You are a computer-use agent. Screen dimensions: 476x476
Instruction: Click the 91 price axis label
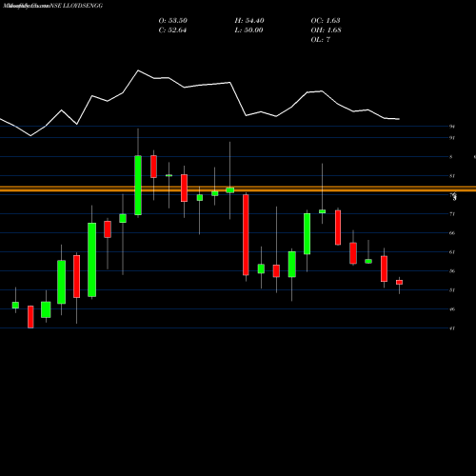[452, 138]
